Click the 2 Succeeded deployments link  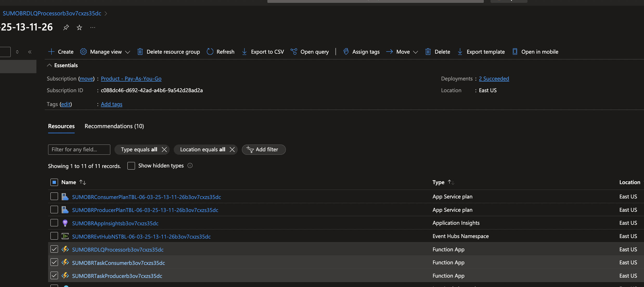click(494, 78)
